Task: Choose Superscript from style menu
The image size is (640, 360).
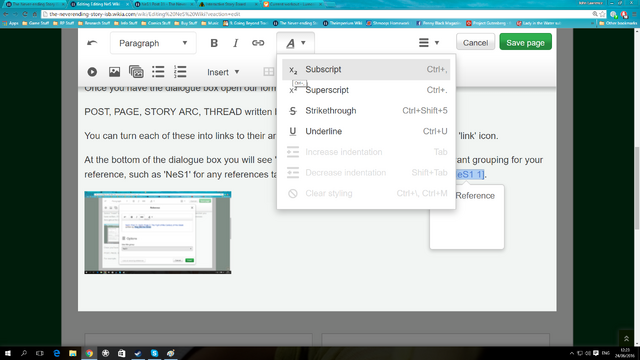Action: click(x=366, y=90)
